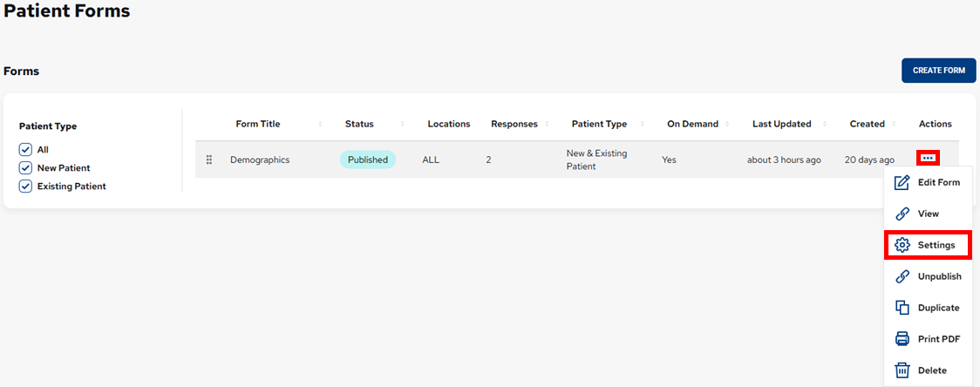
Task: Click the three-dot actions icon for Demographics
Action: pyautogui.click(x=928, y=158)
